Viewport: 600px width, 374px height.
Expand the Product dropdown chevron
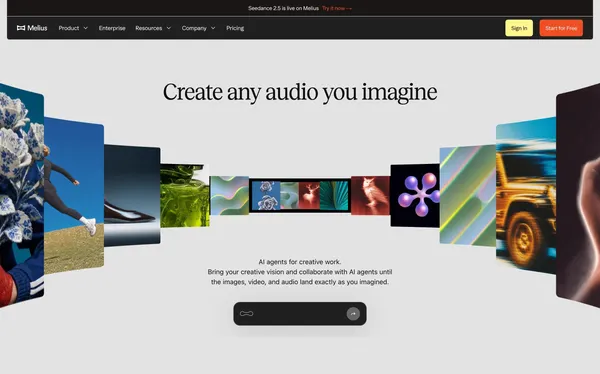(x=86, y=28)
